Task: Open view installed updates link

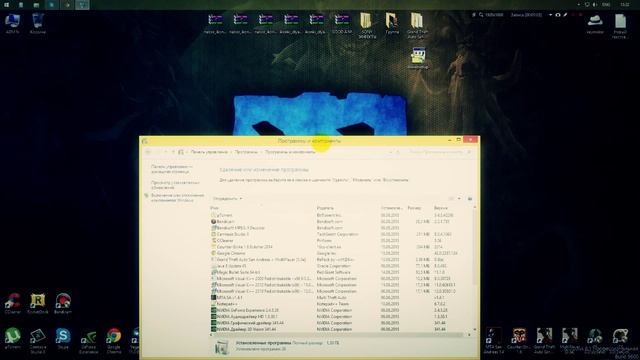Action: tap(176, 185)
